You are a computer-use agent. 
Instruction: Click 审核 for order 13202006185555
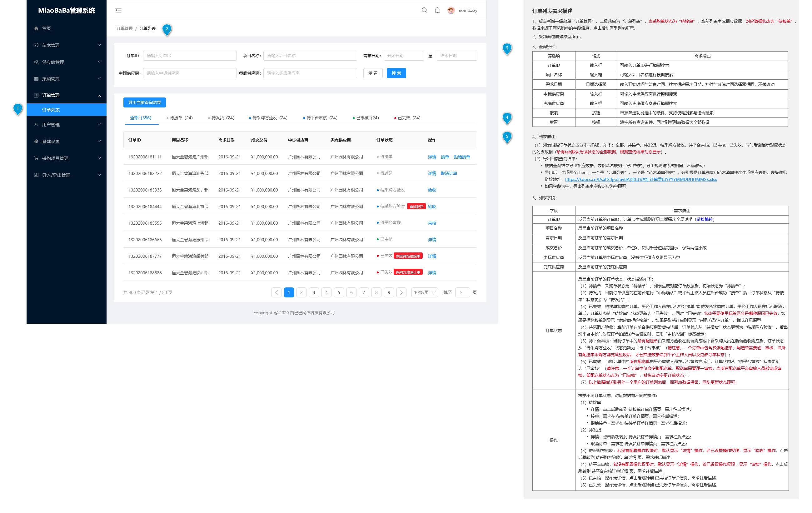click(432, 223)
